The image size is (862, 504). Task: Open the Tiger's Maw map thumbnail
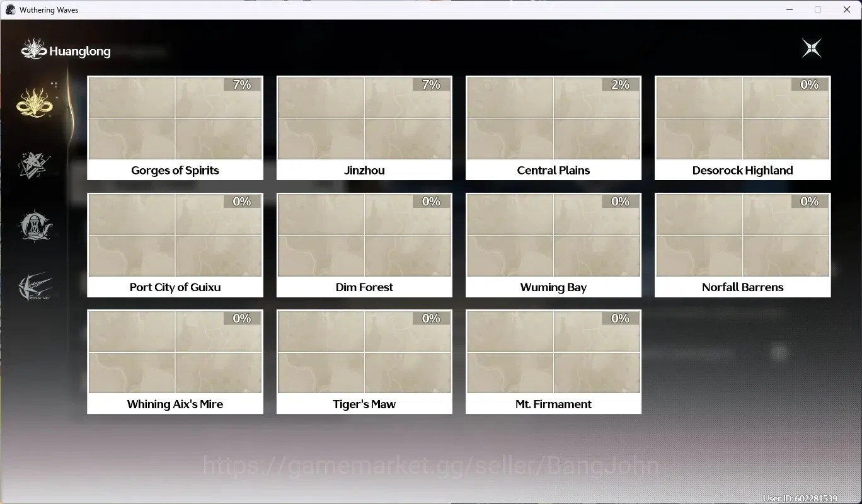click(x=364, y=352)
